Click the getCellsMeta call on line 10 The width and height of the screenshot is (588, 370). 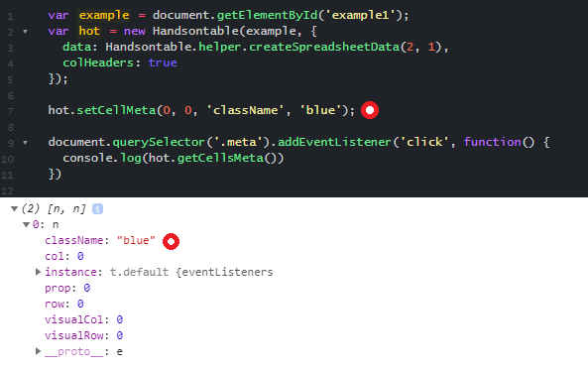pyautogui.click(x=220, y=158)
